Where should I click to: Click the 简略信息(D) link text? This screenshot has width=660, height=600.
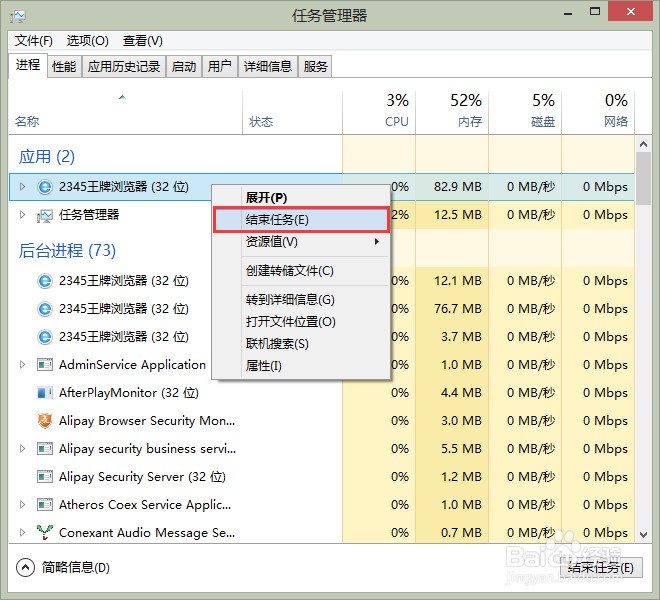point(76,568)
